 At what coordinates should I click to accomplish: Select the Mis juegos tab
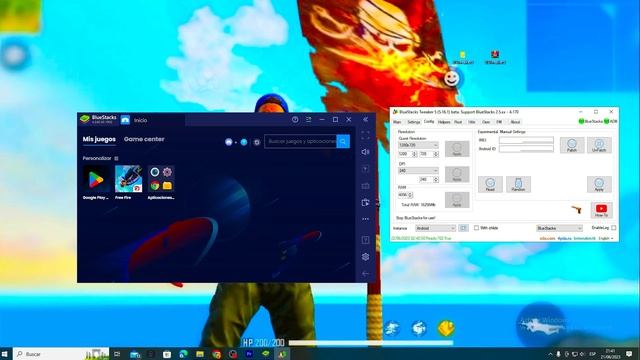[99, 139]
